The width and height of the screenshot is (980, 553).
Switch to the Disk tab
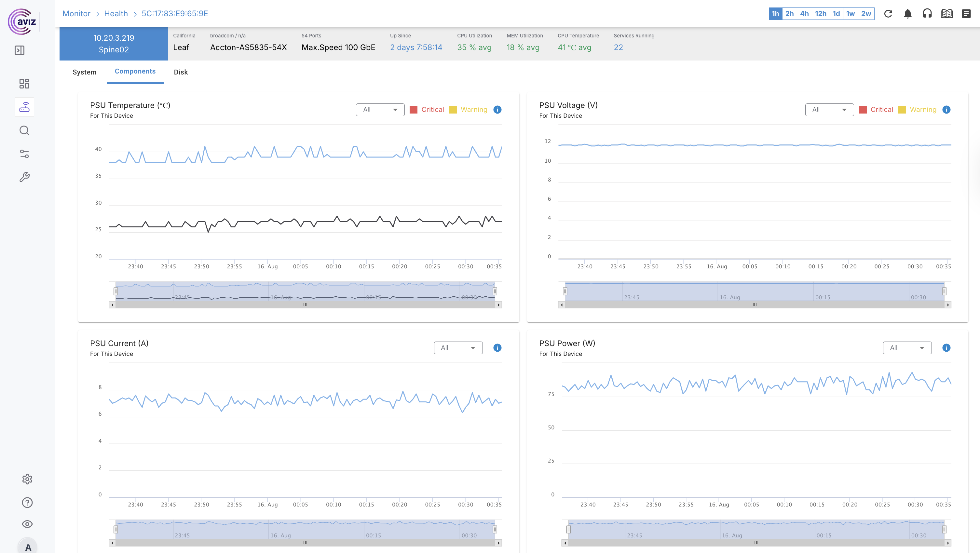click(x=181, y=72)
